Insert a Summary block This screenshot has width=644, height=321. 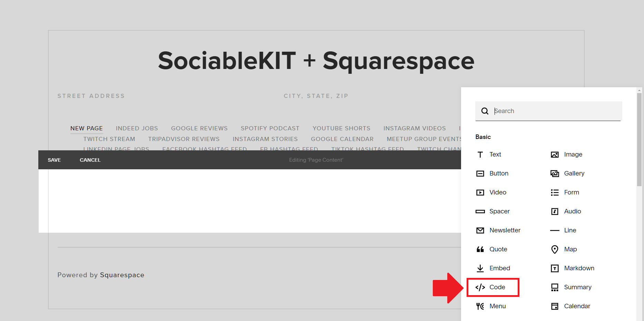[x=578, y=287]
